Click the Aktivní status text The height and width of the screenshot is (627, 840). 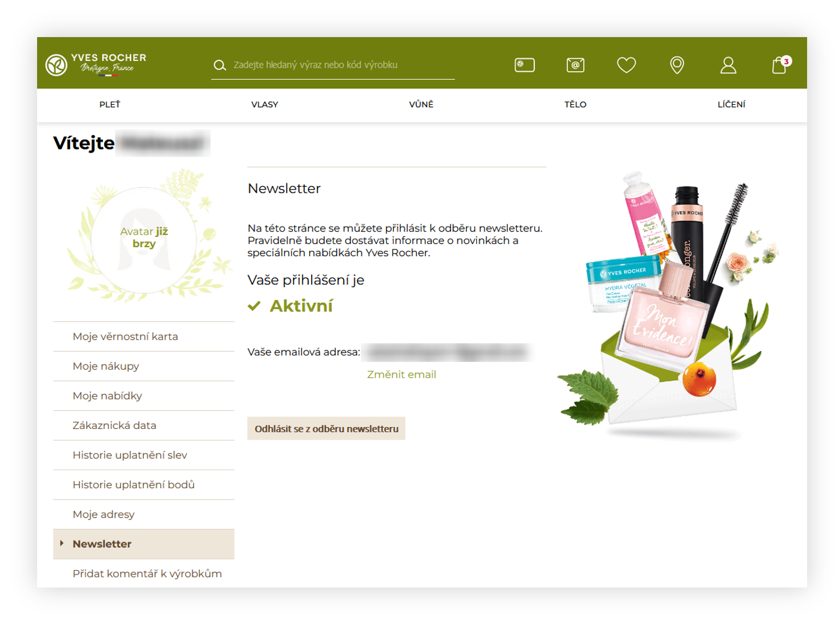pyautogui.click(x=301, y=306)
